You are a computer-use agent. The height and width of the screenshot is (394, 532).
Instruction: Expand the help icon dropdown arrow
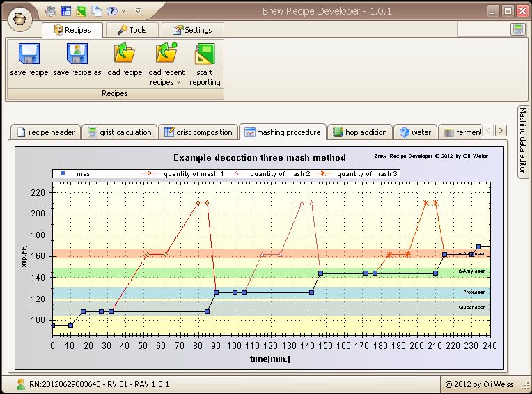coord(123,11)
